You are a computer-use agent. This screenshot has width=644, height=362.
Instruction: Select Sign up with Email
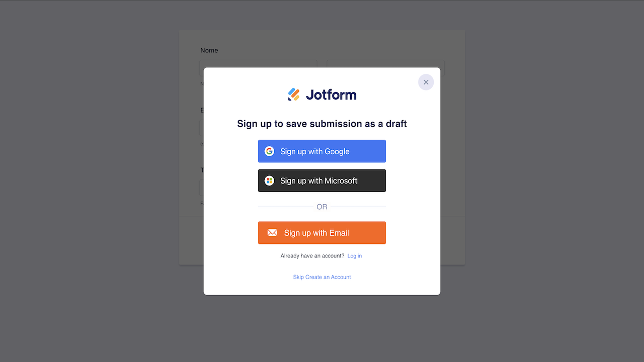pos(322,233)
